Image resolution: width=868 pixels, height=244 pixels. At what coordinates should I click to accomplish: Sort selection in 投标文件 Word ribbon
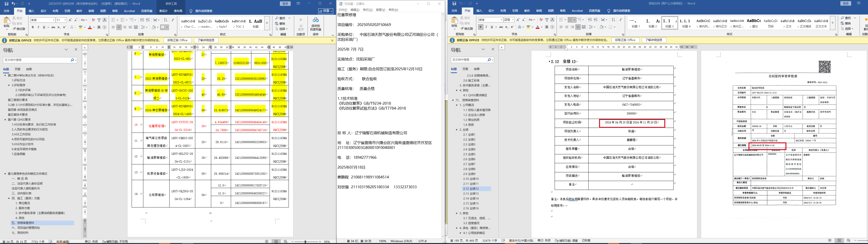[613, 20]
